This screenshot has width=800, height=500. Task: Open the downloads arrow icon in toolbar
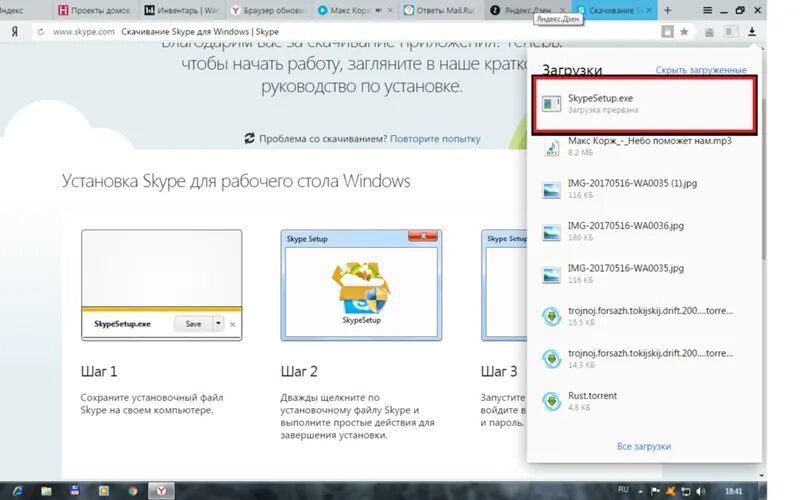[x=752, y=32]
